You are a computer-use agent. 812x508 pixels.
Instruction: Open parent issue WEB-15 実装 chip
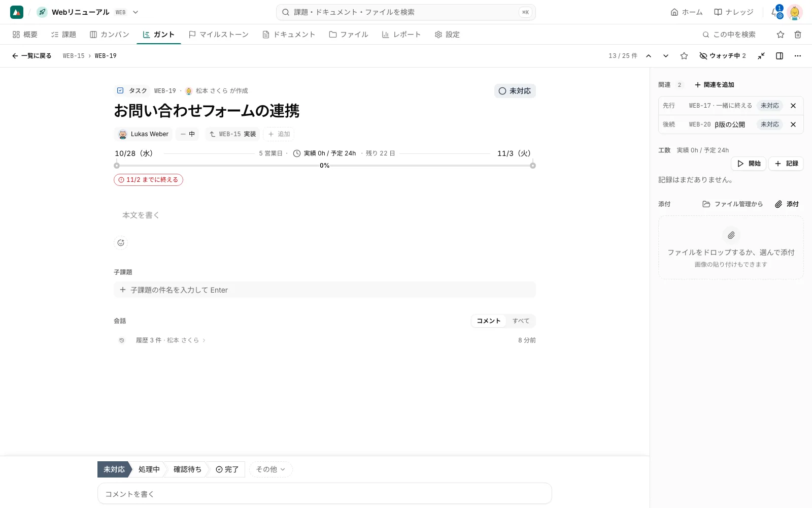pos(232,134)
